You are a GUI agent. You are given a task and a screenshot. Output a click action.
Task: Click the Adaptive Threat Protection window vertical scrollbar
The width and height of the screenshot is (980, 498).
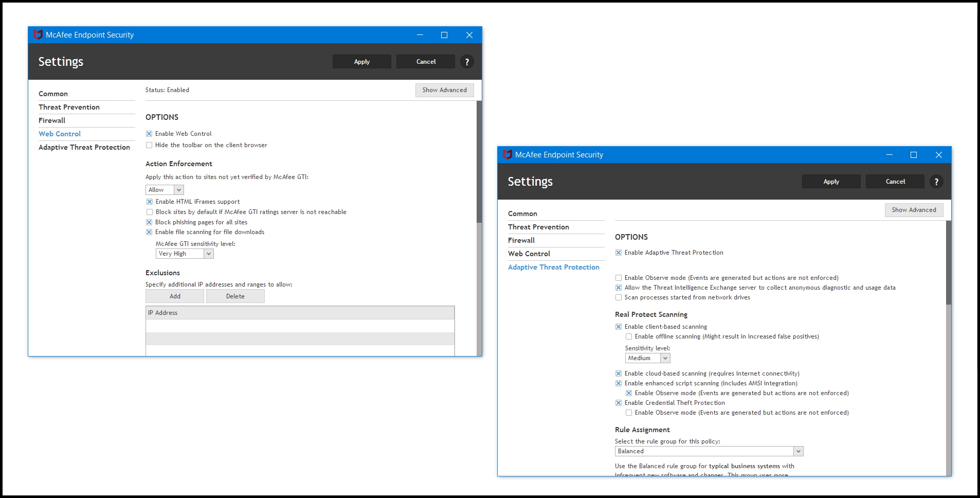click(949, 262)
